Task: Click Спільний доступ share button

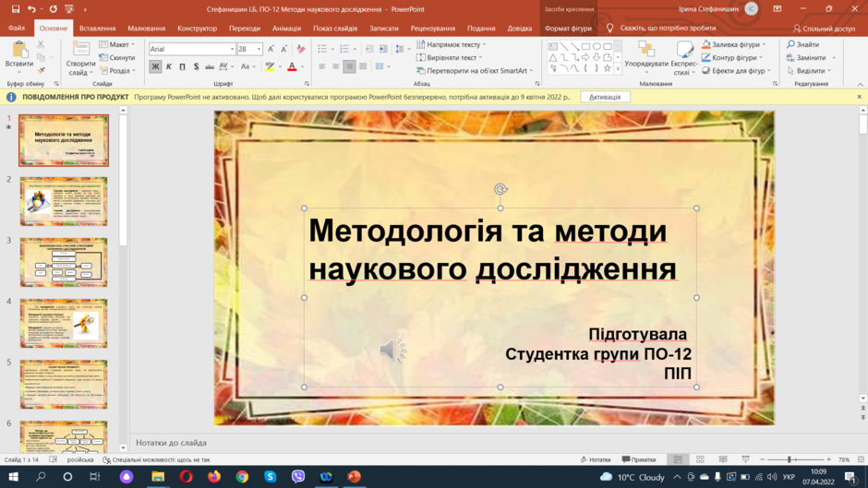Action: (x=824, y=29)
